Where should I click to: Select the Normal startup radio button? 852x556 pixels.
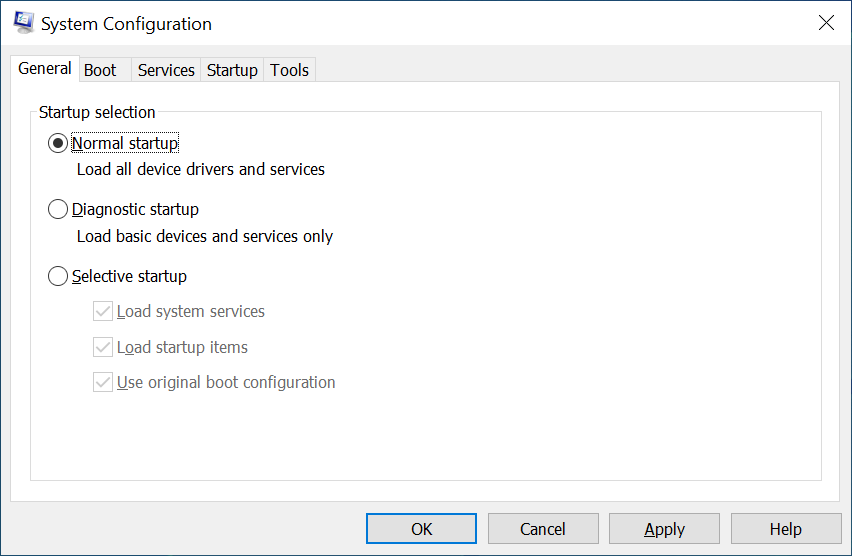[58, 144]
